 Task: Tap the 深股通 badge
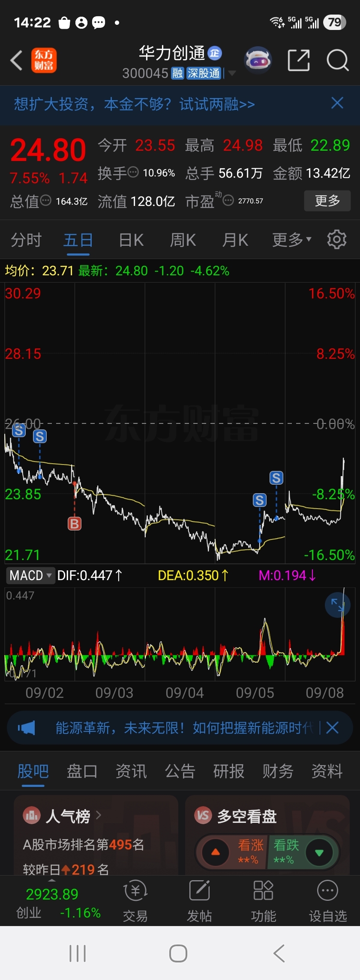(204, 74)
